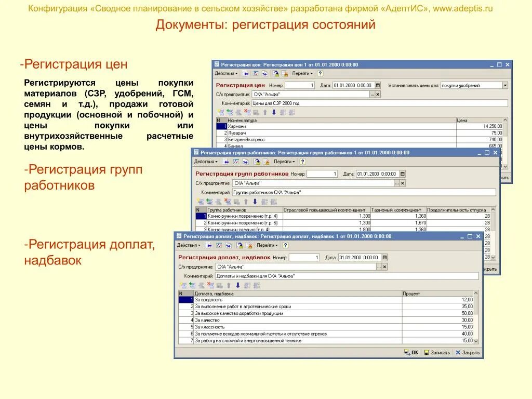Select row 'За классность'
This screenshot has width=532, height=399.
point(326,327)
